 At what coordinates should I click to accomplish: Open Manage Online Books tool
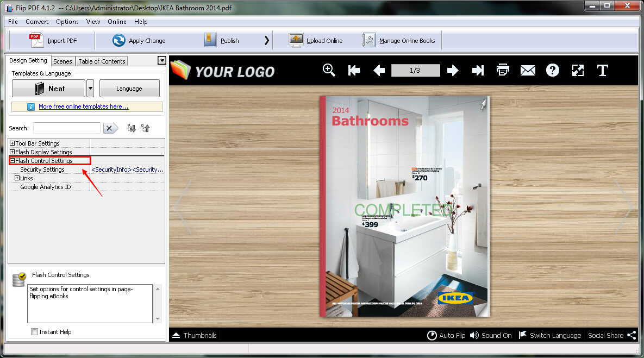click(398, 41)
